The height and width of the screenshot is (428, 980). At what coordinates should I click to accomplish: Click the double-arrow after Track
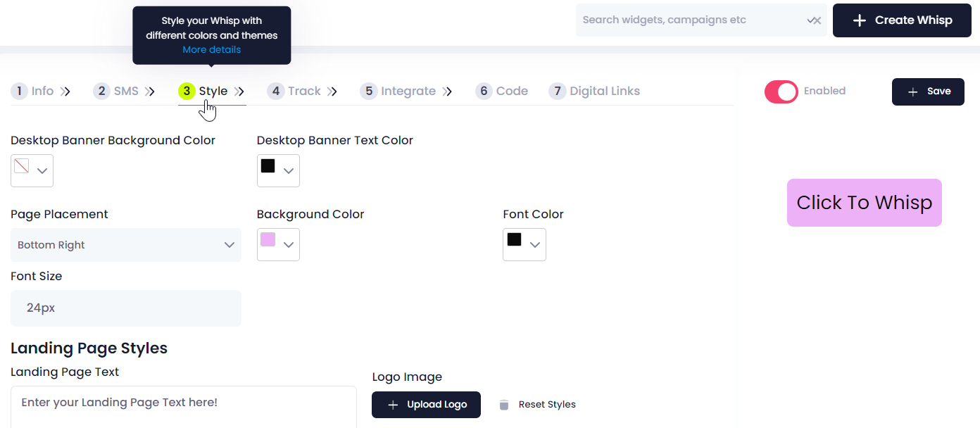[x=332, y=92]
